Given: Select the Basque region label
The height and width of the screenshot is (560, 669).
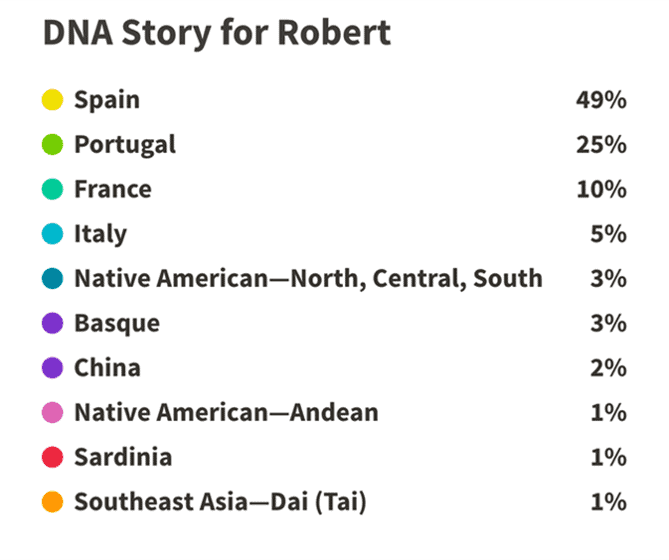Looking at the screenshot, I should [x=117, y=324].
